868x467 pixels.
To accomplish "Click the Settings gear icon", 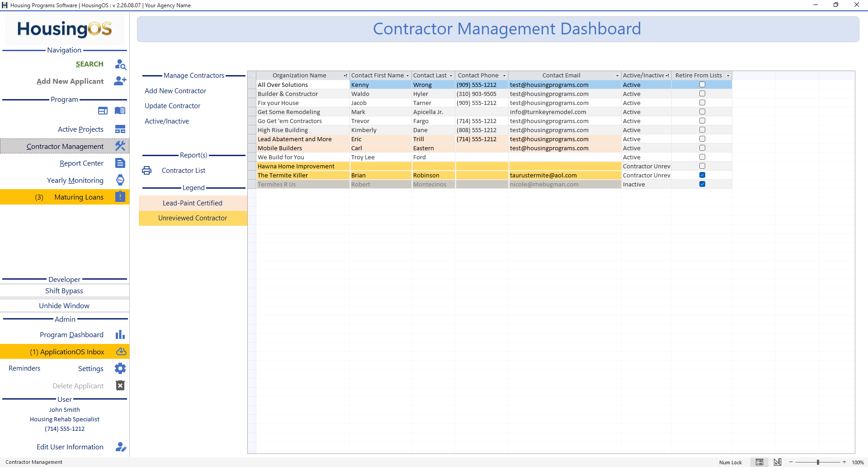I will (x=120, y=368).
